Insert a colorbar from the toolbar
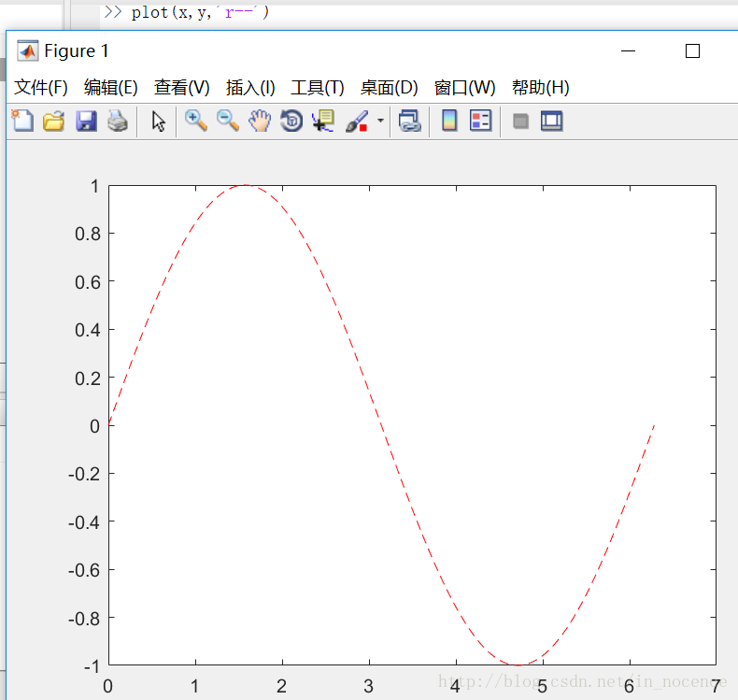 point(449,121)
